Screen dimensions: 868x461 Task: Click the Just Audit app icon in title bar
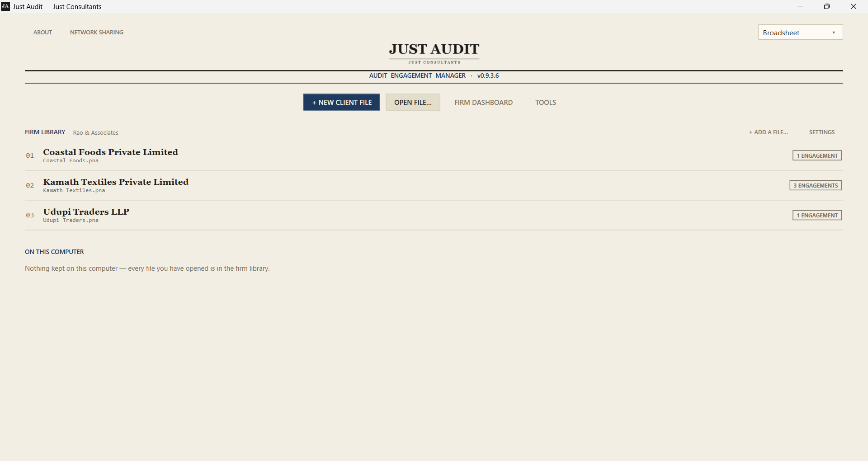pyautogui.click(x=5, y=6)
